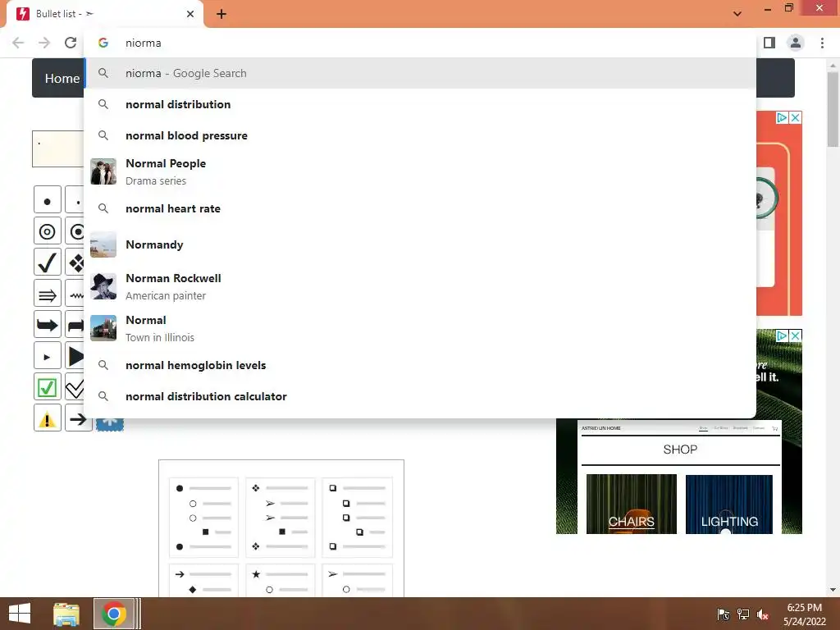Click the SHOP heading in the ad

680,450
